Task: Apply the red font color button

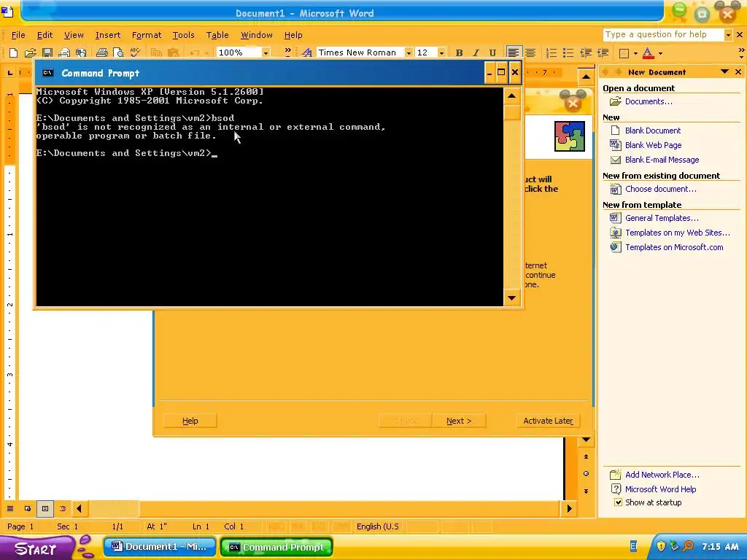Action: [x=648, y=52]
